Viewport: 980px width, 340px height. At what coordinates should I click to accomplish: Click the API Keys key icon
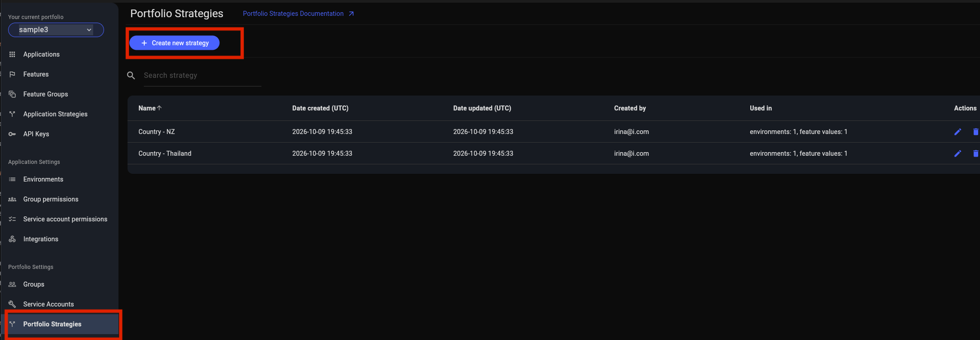12,134
